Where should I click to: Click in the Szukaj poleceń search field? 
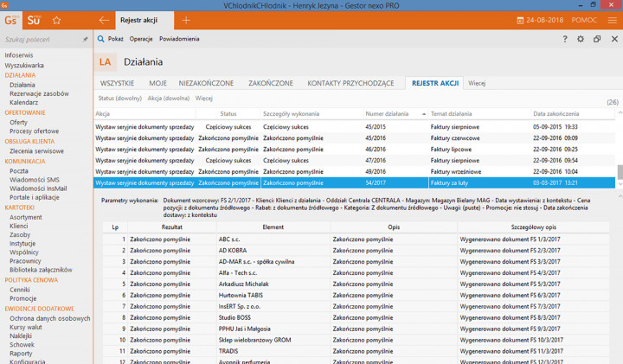tap(42, 40)
